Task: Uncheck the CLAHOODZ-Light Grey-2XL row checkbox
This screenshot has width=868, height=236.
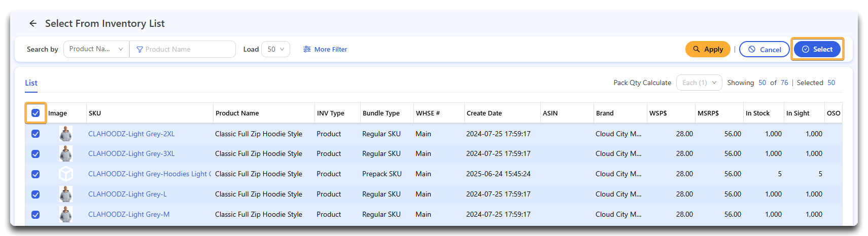Action: (x=36, y=134)
